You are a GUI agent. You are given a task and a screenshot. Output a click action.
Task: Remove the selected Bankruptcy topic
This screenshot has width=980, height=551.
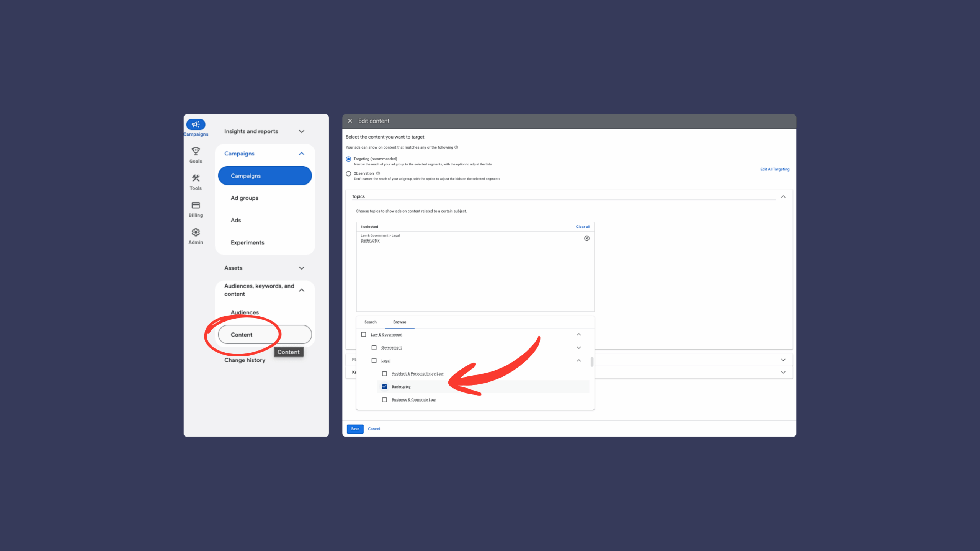(586, 239)
